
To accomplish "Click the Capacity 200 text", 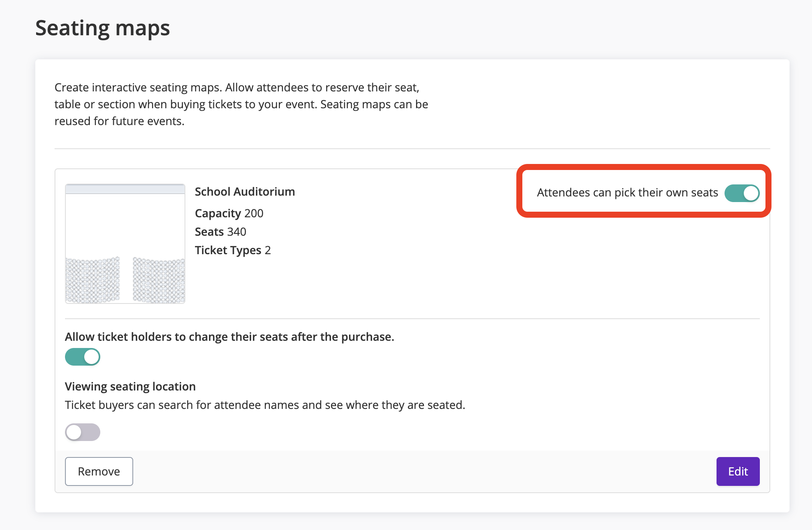I will [229, 213].
